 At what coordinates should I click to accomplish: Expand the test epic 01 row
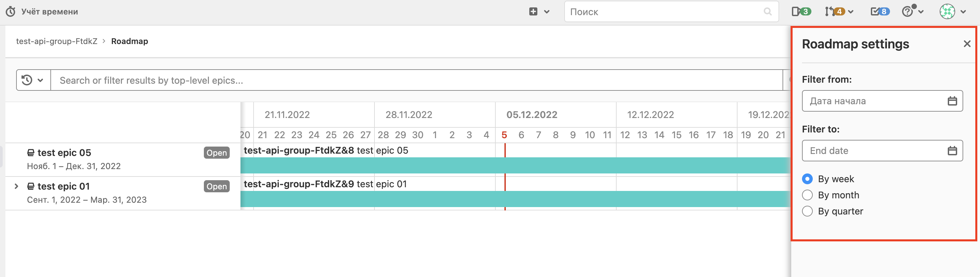click(16, 186)
